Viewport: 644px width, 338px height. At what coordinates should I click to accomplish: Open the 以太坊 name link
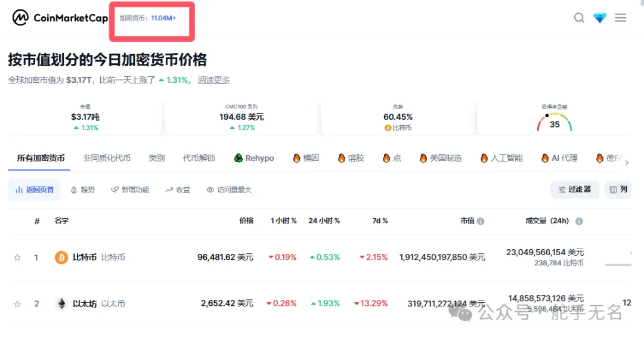click(x=85, y=303)
